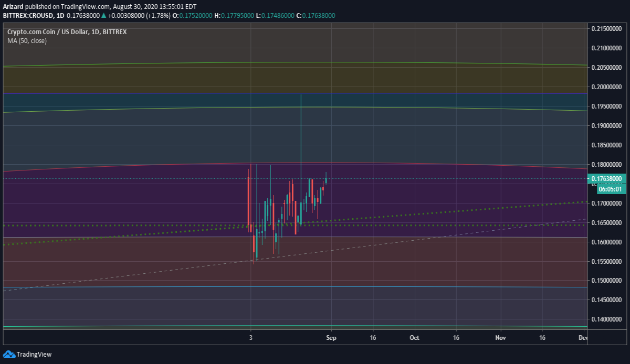Click the Oct label on time axis

point(415,338)
